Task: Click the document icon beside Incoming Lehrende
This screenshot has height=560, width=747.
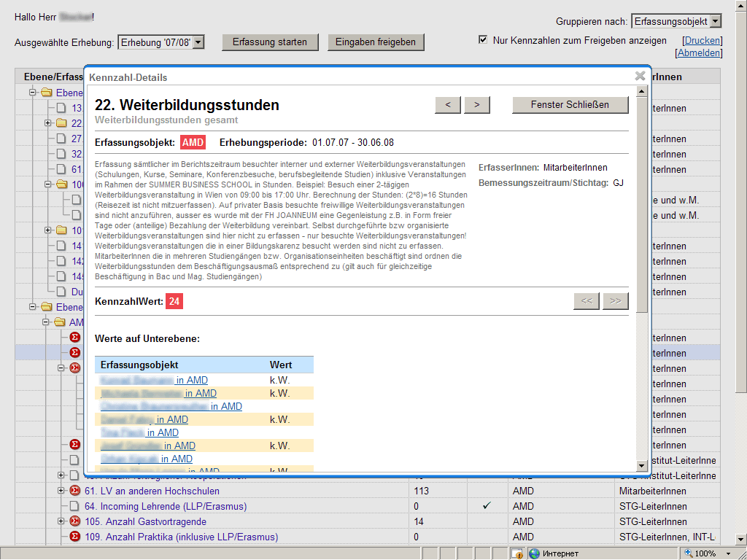Action: coord(74,506)
